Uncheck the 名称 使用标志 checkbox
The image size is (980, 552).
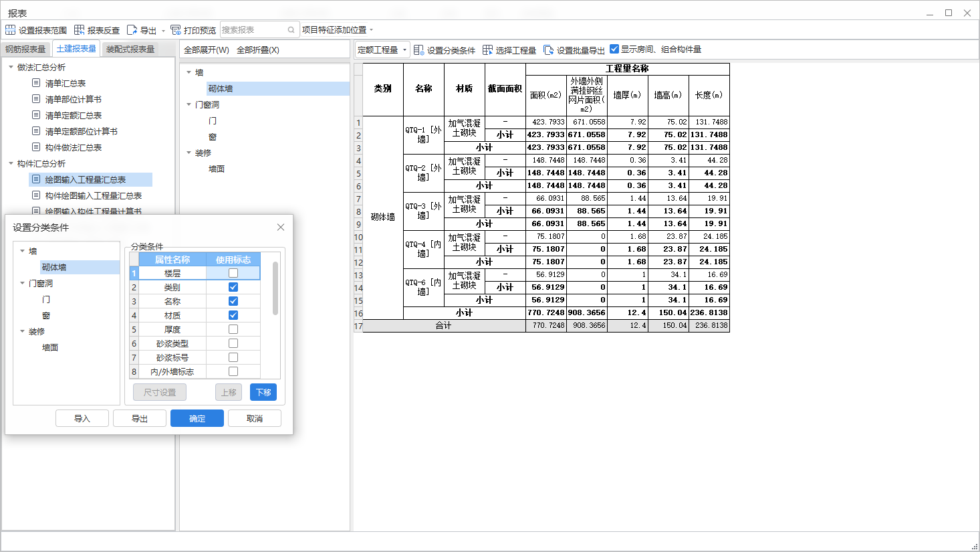click(x=233, y=301)
